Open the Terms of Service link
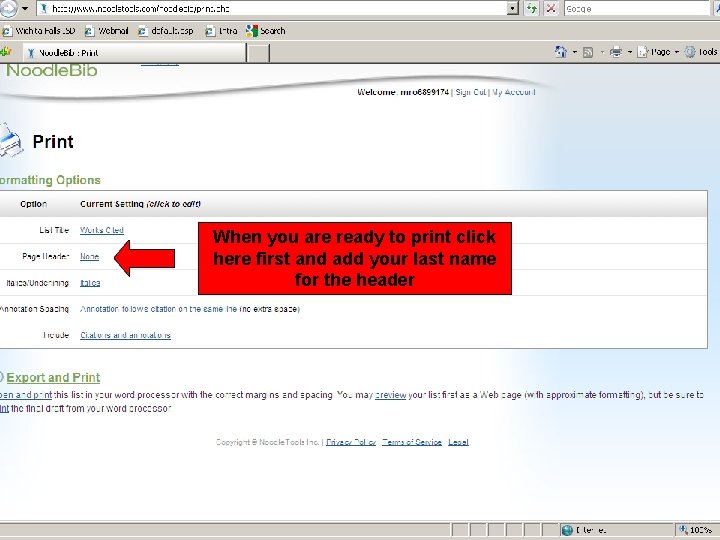 pyautogui.click(x=412, y=442)
